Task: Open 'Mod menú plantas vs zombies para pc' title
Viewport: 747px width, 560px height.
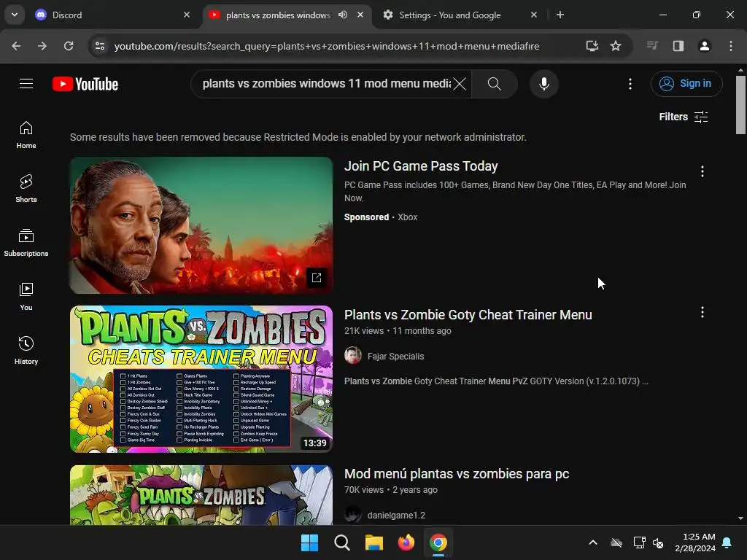Action: point(457,474)
